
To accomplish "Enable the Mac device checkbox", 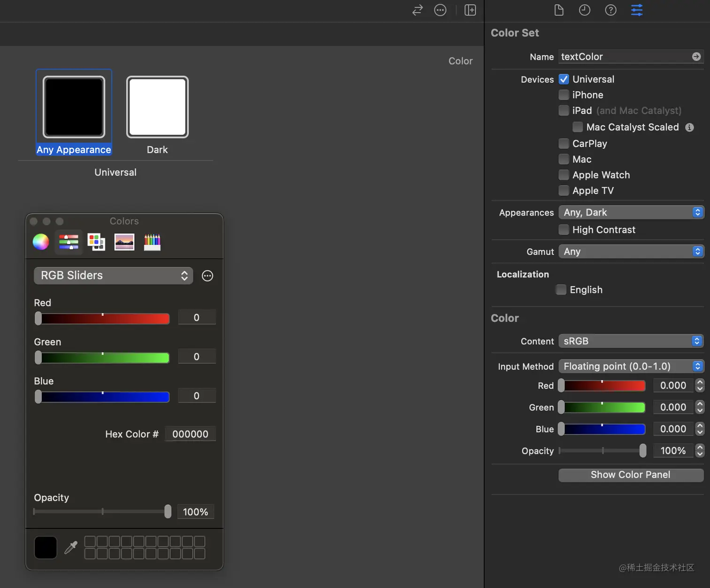I will coord(564,160).
